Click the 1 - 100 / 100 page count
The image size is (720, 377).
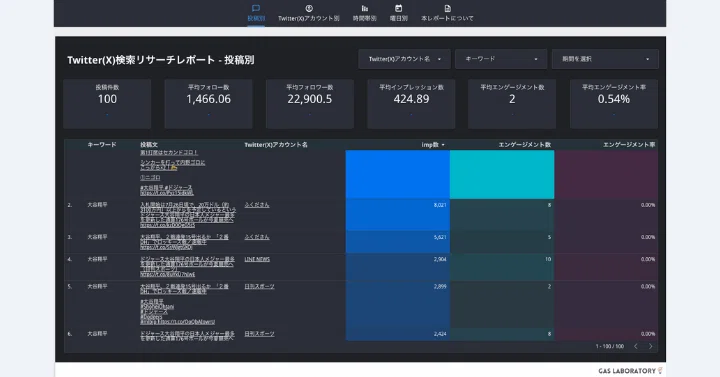[x=610, y=346]
